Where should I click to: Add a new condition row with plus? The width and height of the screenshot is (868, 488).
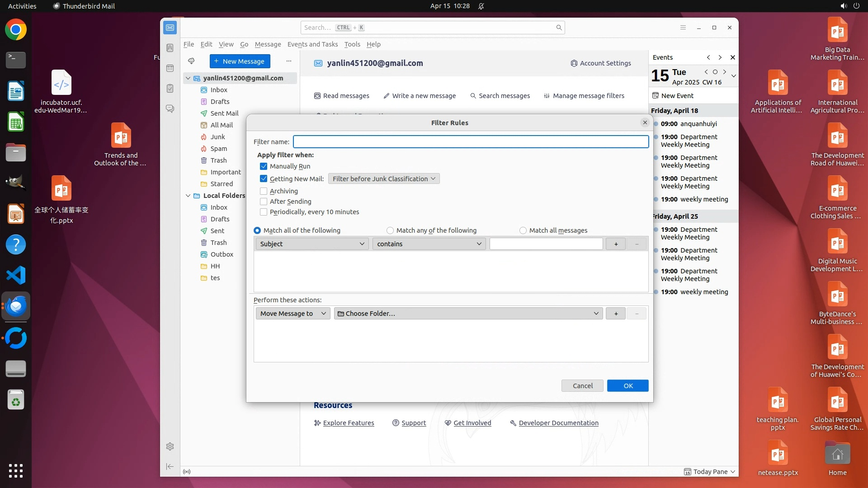[x=616, y=244]
